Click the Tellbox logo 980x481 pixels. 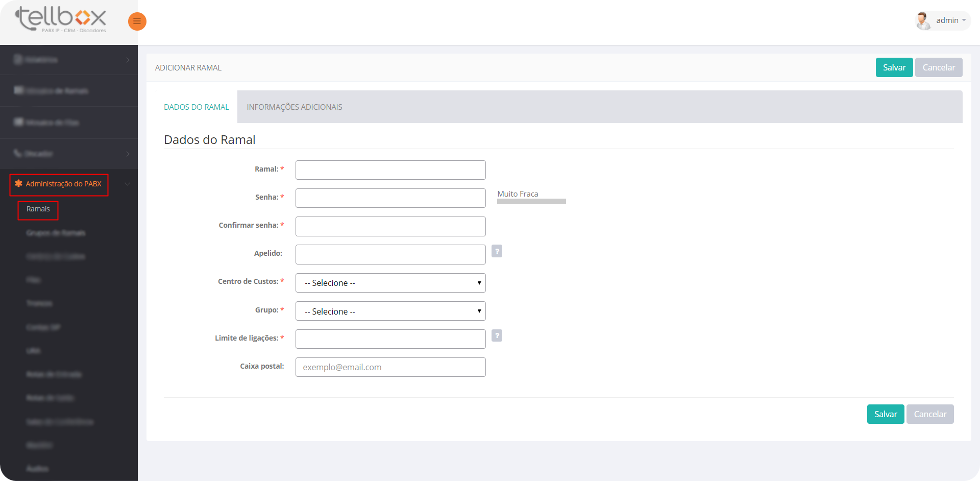(61, 19)
